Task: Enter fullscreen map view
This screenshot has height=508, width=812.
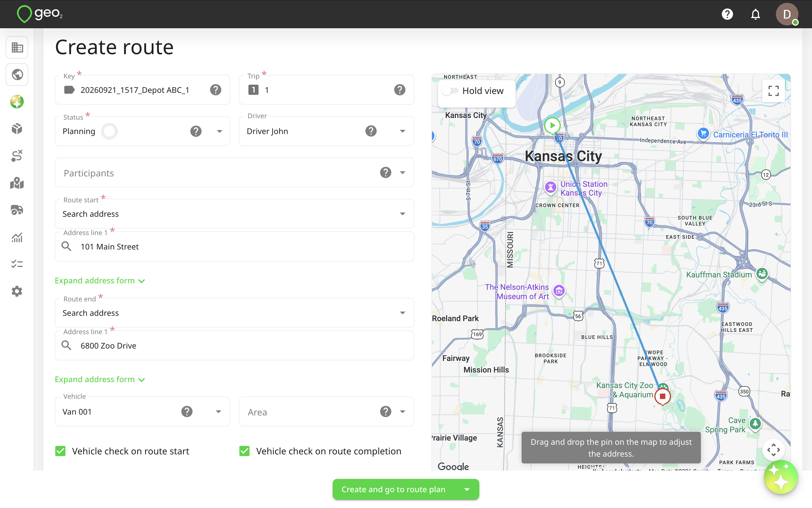Action: click(773, 91)
